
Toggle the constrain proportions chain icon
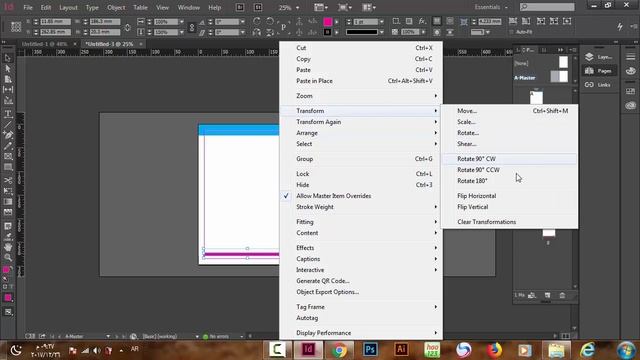[191, 27]
